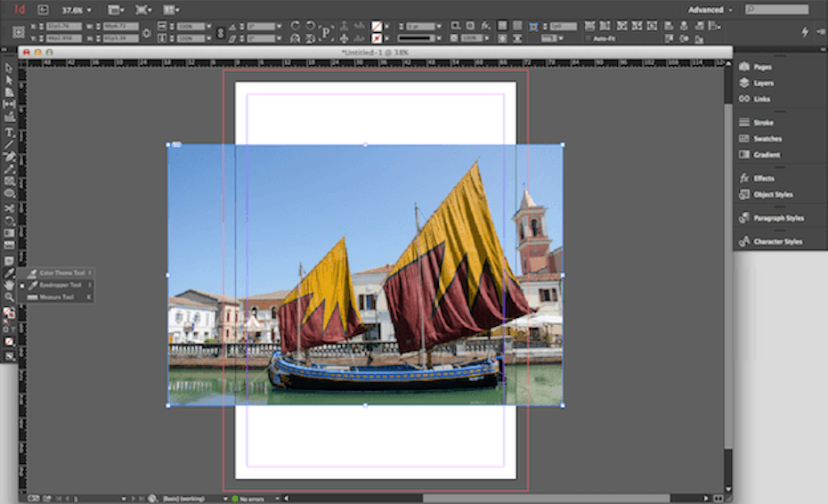The height and width of the screenshot is (504, 828).
Task: Select the Type tool in the toolbox
Action: [x=9, y=133]
